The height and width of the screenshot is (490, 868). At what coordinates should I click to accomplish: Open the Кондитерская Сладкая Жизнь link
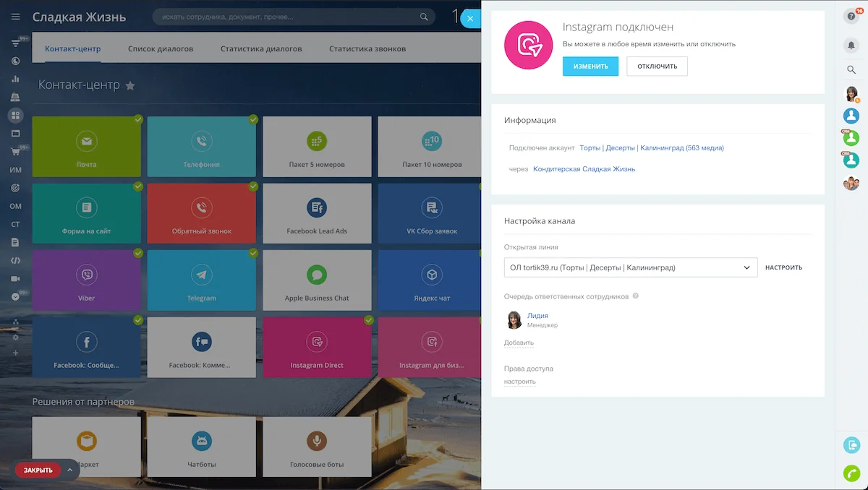tap(584, 169)
